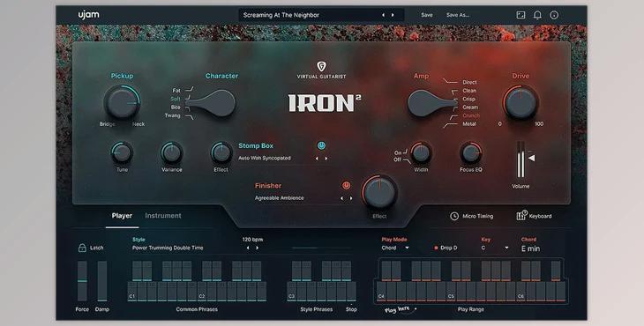Adjust the Drive knob
The height and width of the screenshot is (326, 644).
pos(520,102)
